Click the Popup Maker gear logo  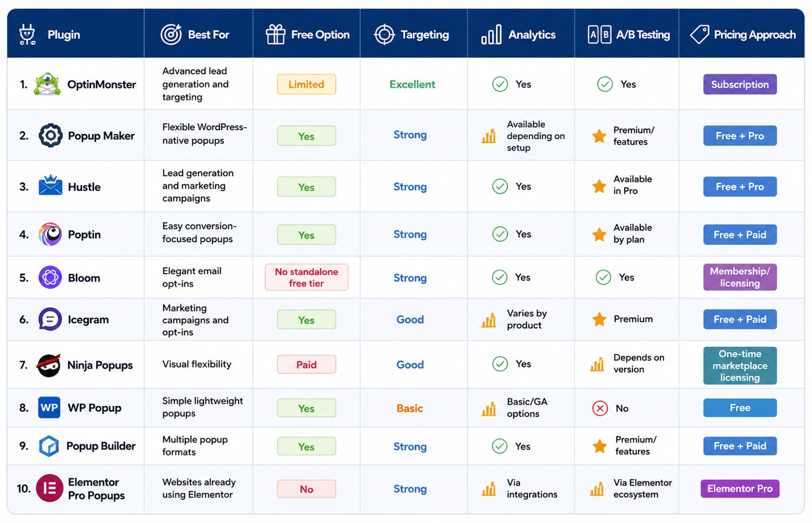(x=50, y=136)
